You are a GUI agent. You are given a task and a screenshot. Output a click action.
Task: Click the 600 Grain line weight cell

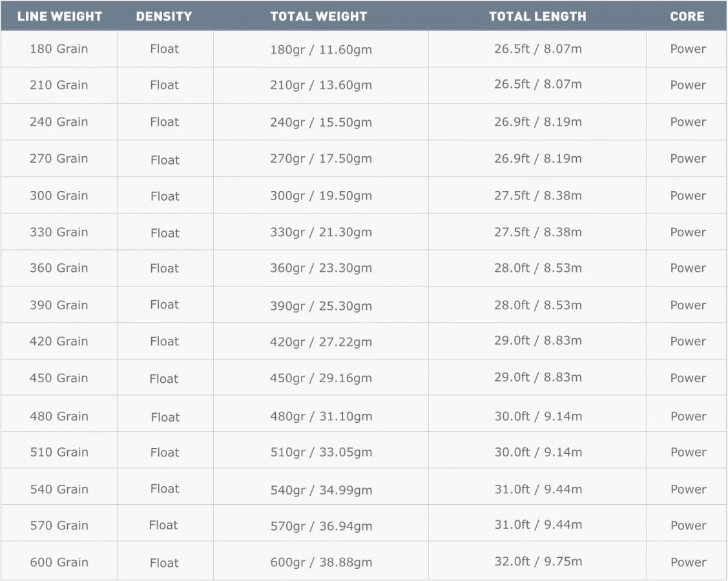[59, 562]
